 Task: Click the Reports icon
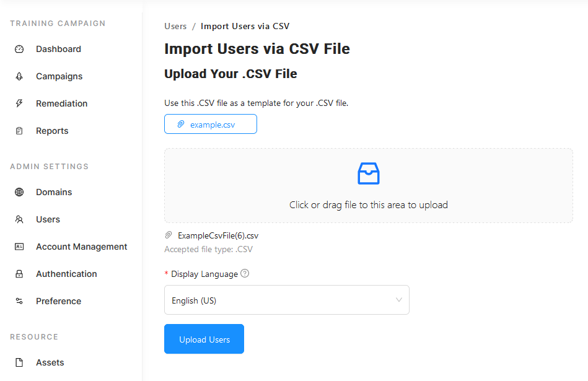19,130
